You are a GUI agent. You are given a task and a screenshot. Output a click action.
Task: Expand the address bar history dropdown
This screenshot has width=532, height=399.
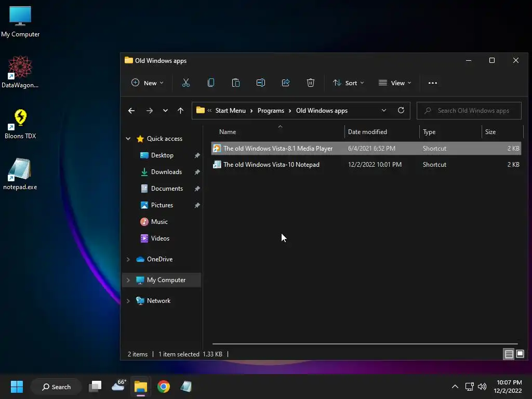tap(384, 110)
